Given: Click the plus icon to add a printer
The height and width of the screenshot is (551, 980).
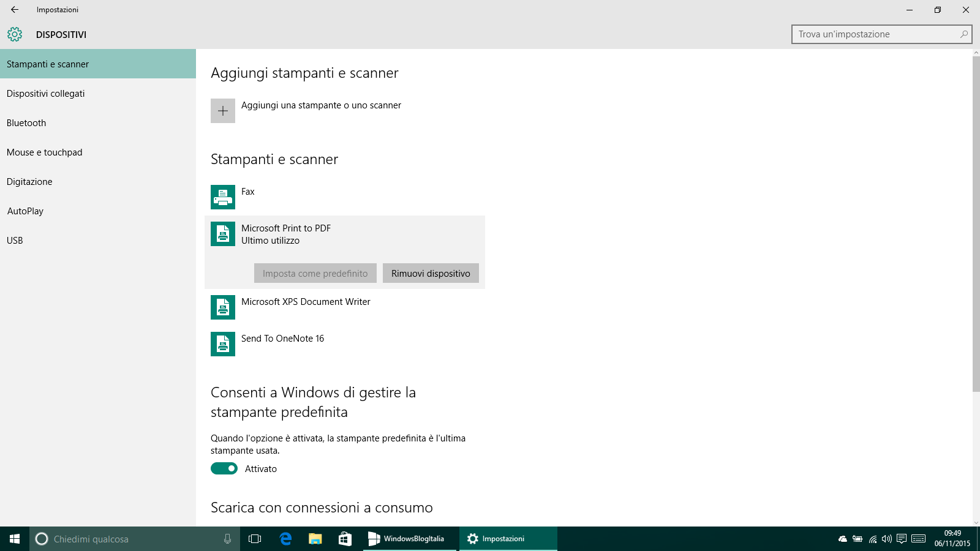Looking at the screenshot, I should (x=223, y=111).
